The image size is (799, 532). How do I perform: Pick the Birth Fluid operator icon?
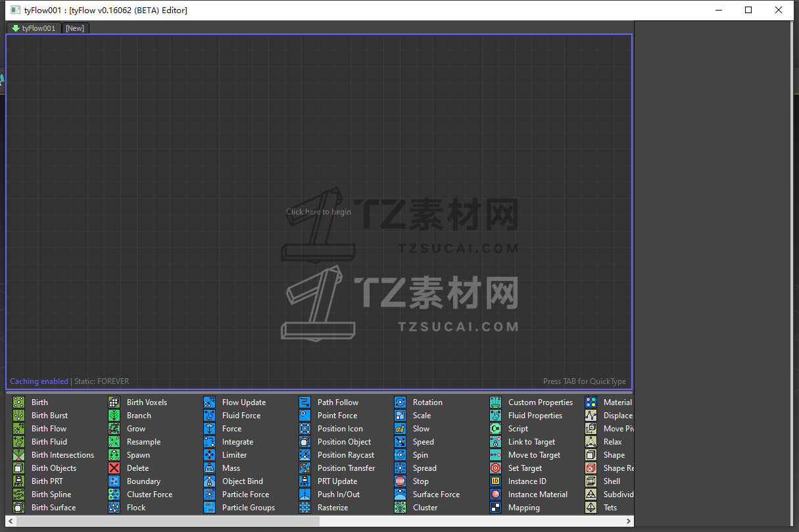click(x=18, y=441)
